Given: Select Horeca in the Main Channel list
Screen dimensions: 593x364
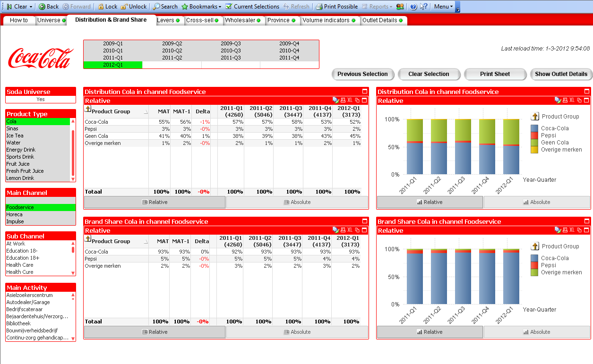Looking at the screenshot, I should pos(41,214).
